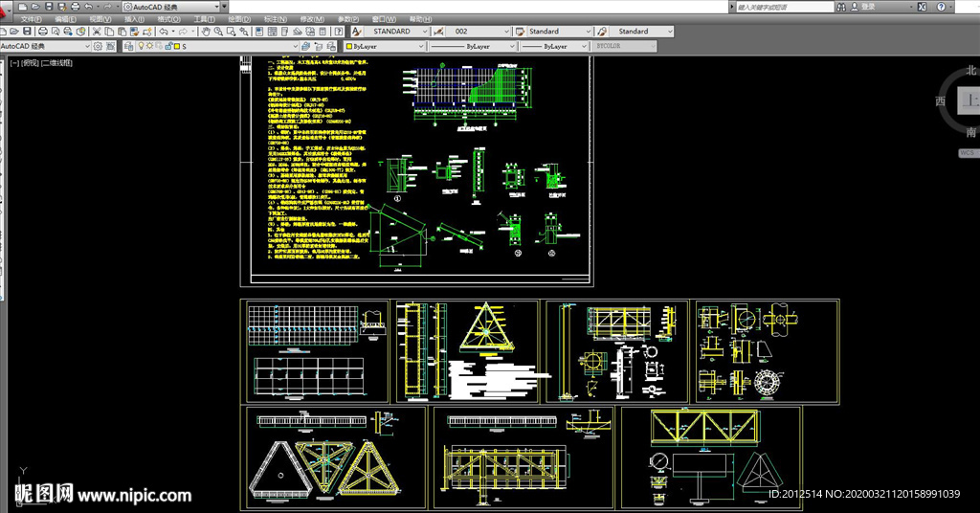Click the Plot Preview icon in standard toolbar

[55, 32]
